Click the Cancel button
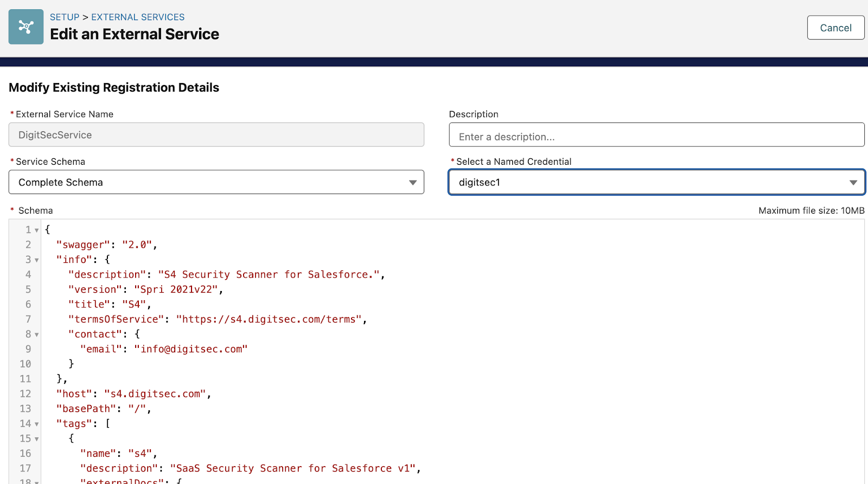This screenshot has height=484, width=868. [835, 28]
